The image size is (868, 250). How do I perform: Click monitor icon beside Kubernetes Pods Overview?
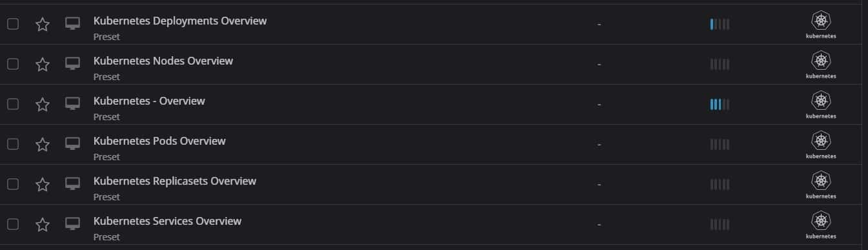point(72,144)
